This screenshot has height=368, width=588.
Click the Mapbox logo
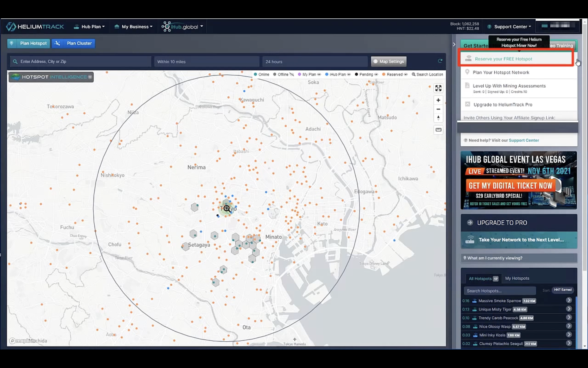point(22,341)
